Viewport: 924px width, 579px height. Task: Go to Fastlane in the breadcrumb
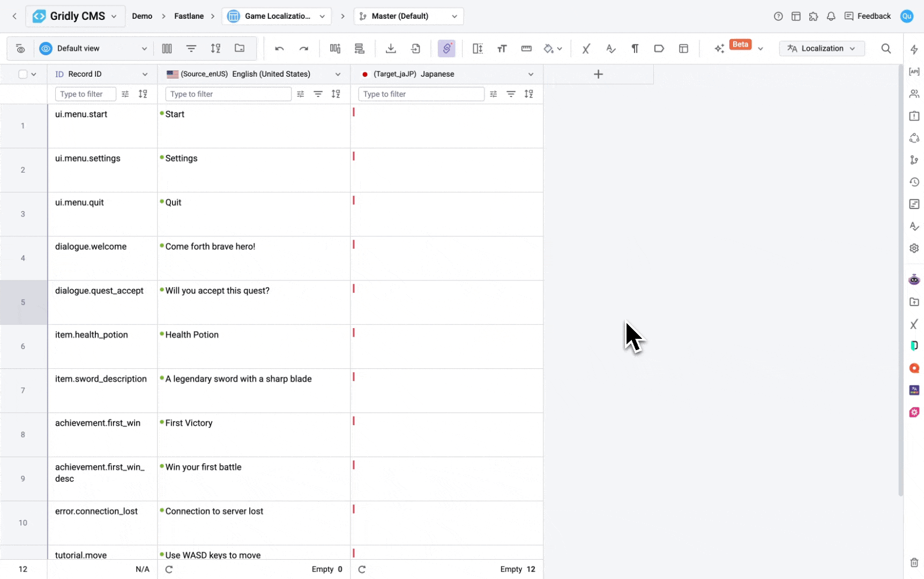coord(189,16)
